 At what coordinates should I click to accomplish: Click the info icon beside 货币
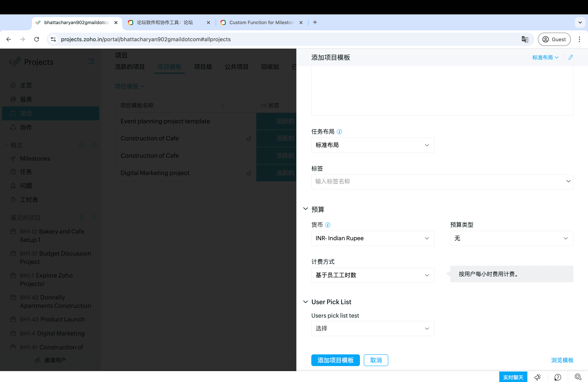click(x=328, y=225)
